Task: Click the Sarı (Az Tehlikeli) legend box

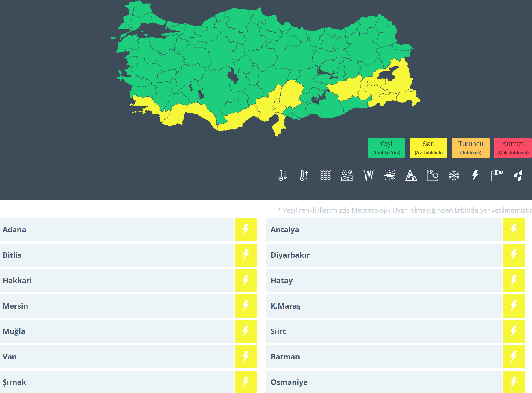Action: click(428, 148)
